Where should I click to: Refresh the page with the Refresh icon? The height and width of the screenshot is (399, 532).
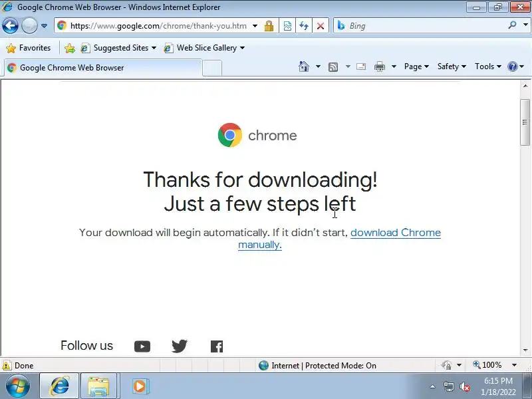pos(304,26)
